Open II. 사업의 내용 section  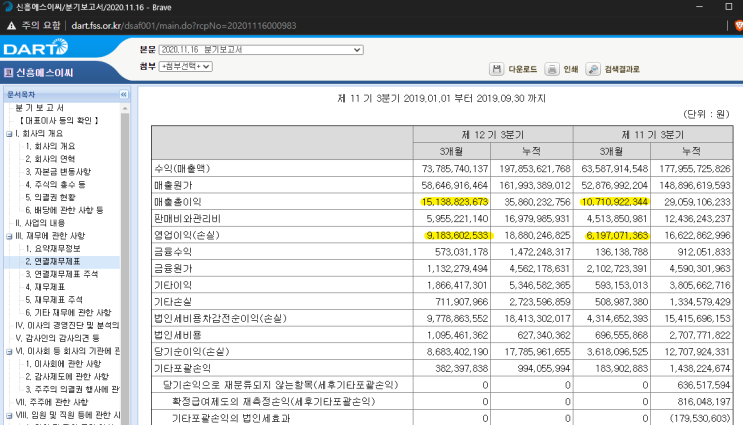click(x=40, y=223)
